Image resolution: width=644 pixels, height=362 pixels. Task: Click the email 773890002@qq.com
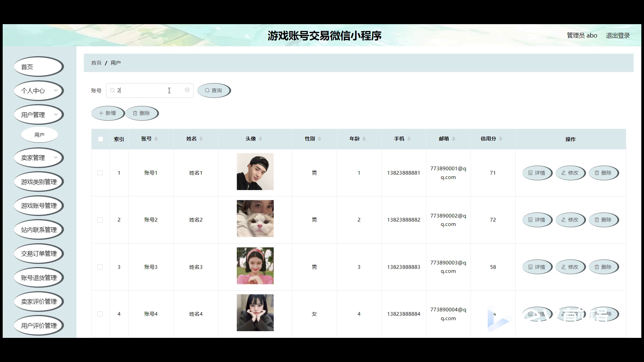[448, 220]
